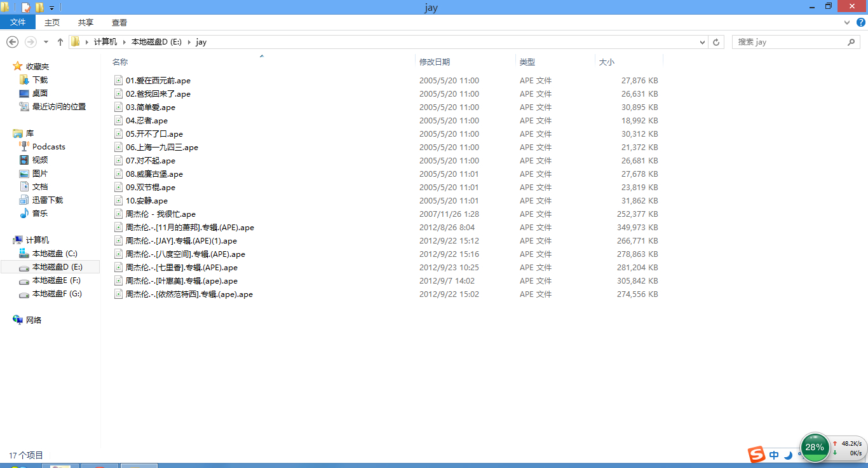The width and height of the screenshot is (868, 468).
Task: Open the address bar history dropdown
Action: click(702, 42)
